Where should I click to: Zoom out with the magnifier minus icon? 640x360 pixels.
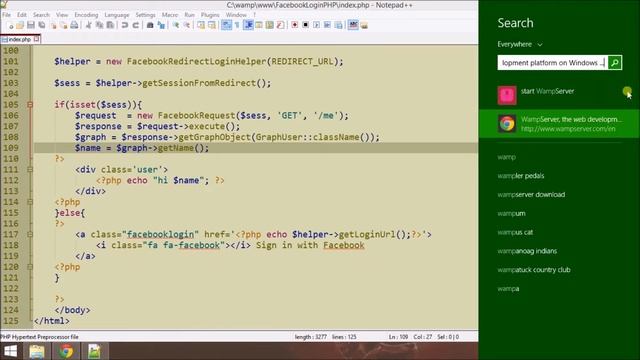[x=187, y=25]
